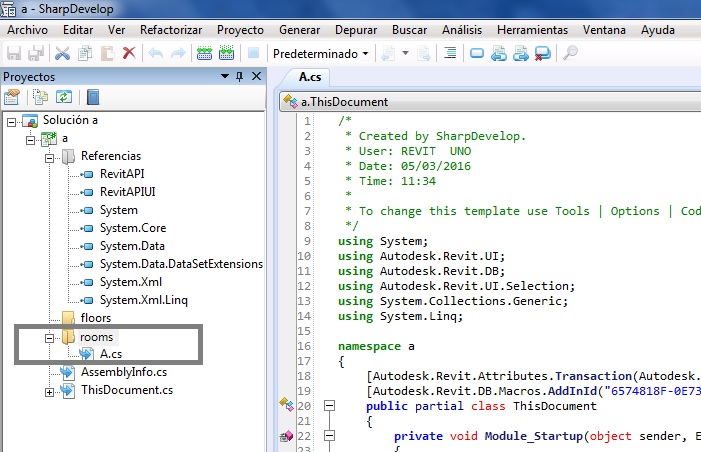Open the Predeterminado configuration dropdown
The image size is (701, 452).
[320, 53]
